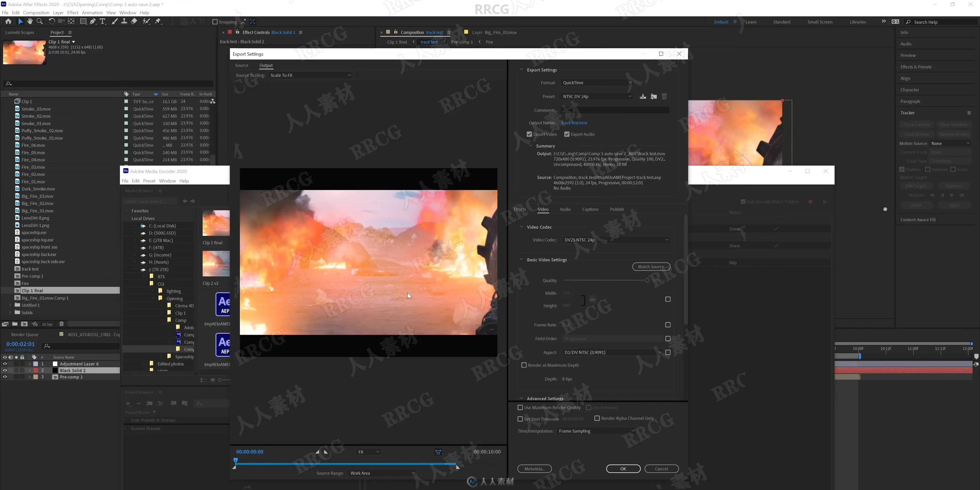
Task: Hide the Adjustment Layer 6 layer
Action: [5, 364]
